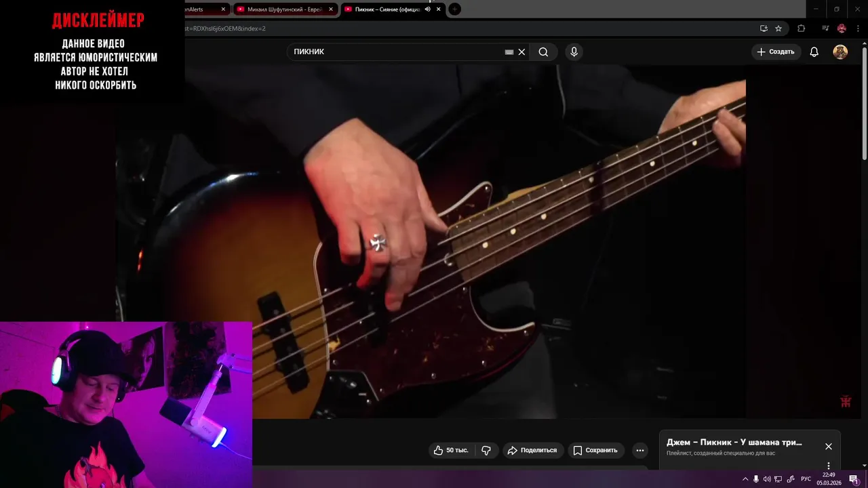Open browser profile avatar

pos(842,28)
